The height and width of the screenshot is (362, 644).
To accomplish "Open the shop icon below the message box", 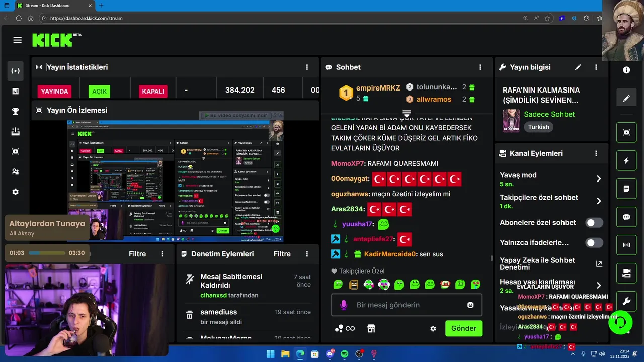I will pos(371,328).
